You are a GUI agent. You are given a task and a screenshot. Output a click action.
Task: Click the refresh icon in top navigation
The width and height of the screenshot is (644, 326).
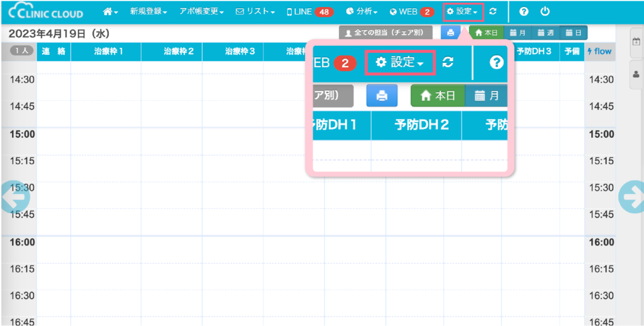pos(492,12)
